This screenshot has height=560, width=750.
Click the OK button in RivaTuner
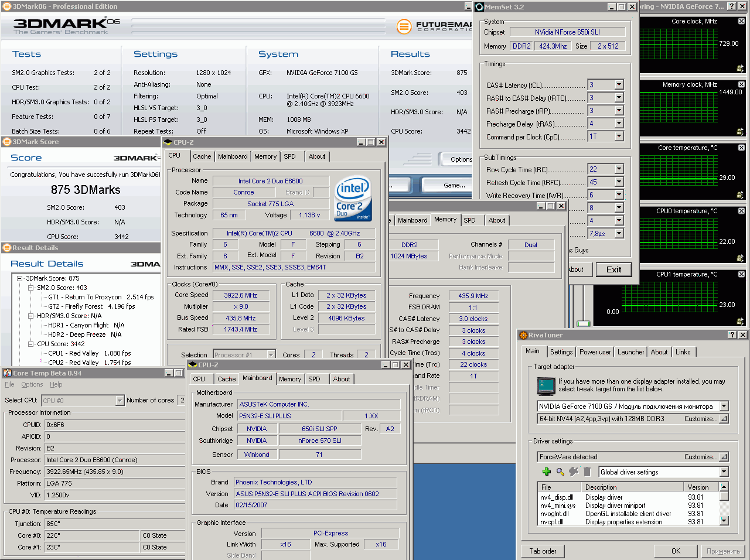(676, 551)
